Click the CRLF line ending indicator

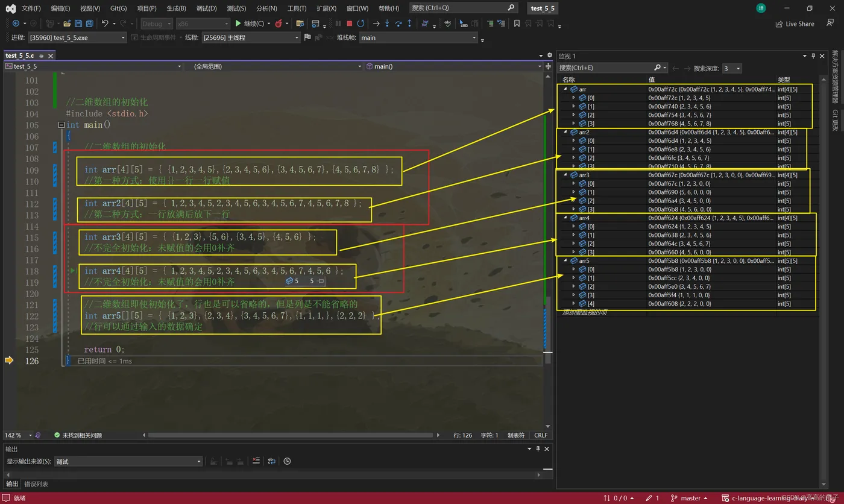coord(541,435)
